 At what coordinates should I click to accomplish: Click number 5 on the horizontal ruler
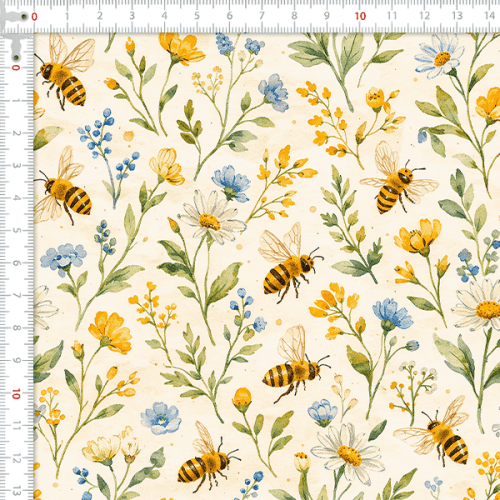point(197,16)
